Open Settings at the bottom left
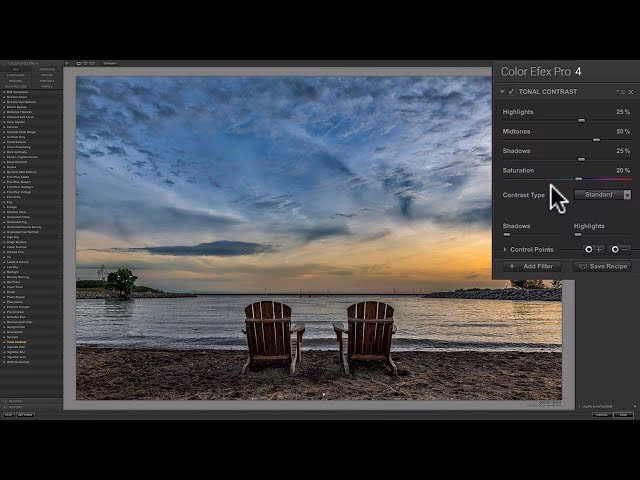 tap(25, 415)
